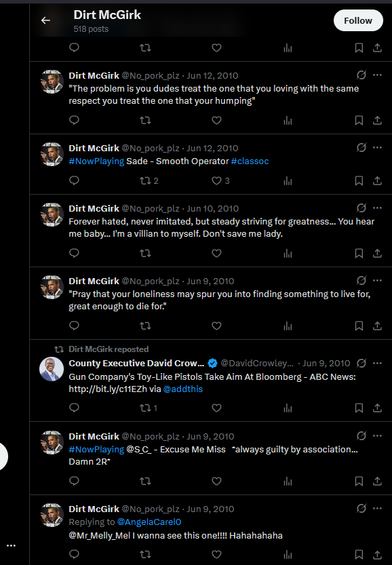The image size is (392, 565).
Task: Open the sidebar More ellipsis menu
Action: pos(11,545)
